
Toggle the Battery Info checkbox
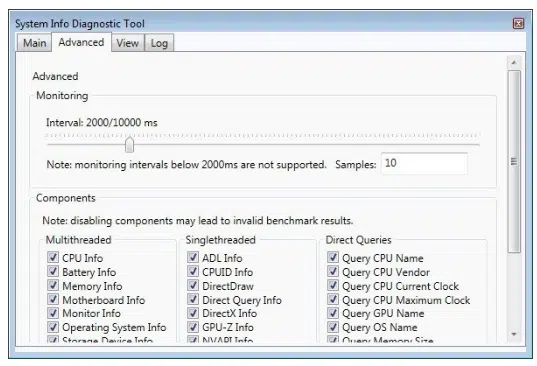53,272
